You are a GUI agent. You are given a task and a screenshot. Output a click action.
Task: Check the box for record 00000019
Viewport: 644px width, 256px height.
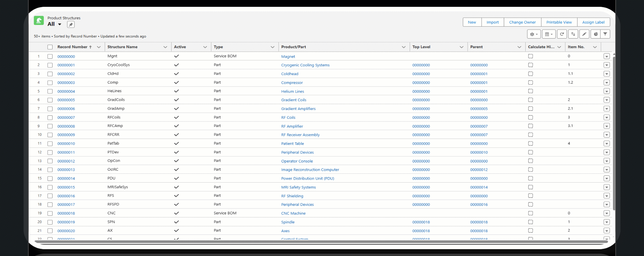click(50, 222)
